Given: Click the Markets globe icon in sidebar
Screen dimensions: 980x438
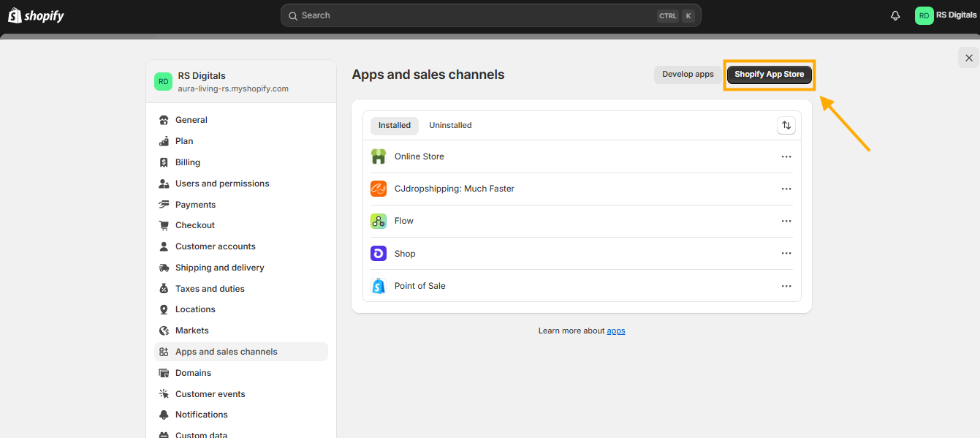Looking at the screenshot, I should coord(164,331).
